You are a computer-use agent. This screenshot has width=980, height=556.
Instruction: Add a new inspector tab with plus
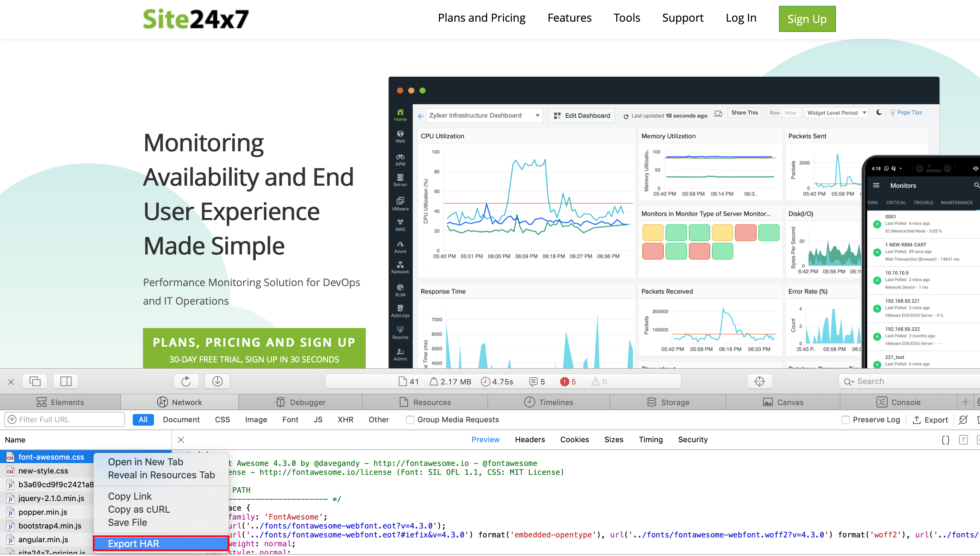(x=965, y=402)
